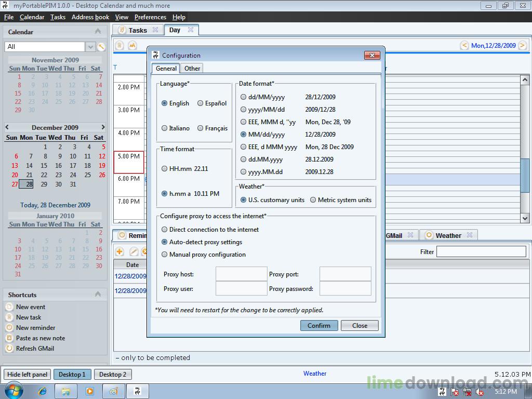Collapse the Calendar panel
The width and height of the screenshot is (532, 399).
tap(98, 32)
